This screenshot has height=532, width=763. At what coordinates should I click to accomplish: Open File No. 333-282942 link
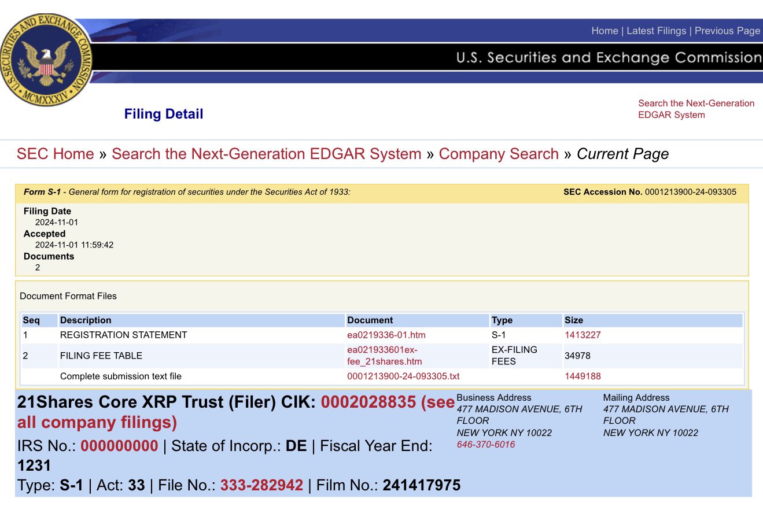[x=261, y=485]
